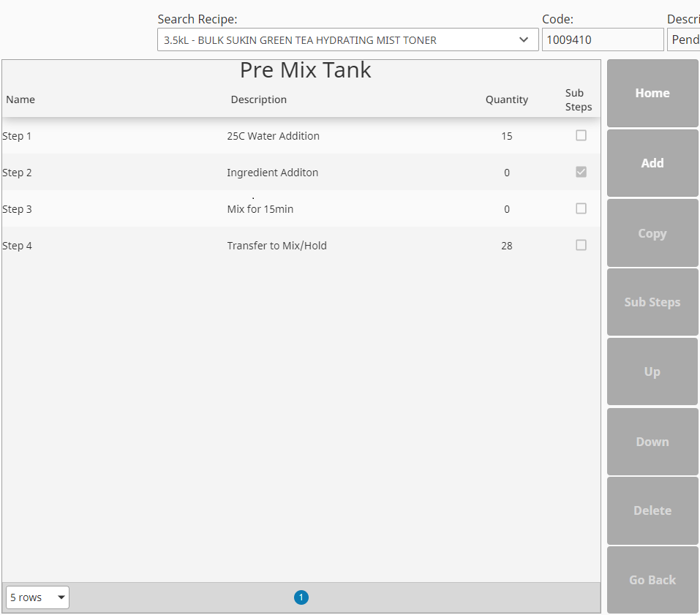
Task: Click the quantity 15 cell
Action: 507,136
